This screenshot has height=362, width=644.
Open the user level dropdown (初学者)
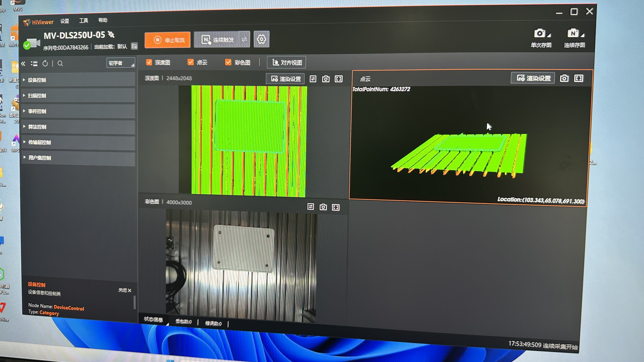coord(121,63)
